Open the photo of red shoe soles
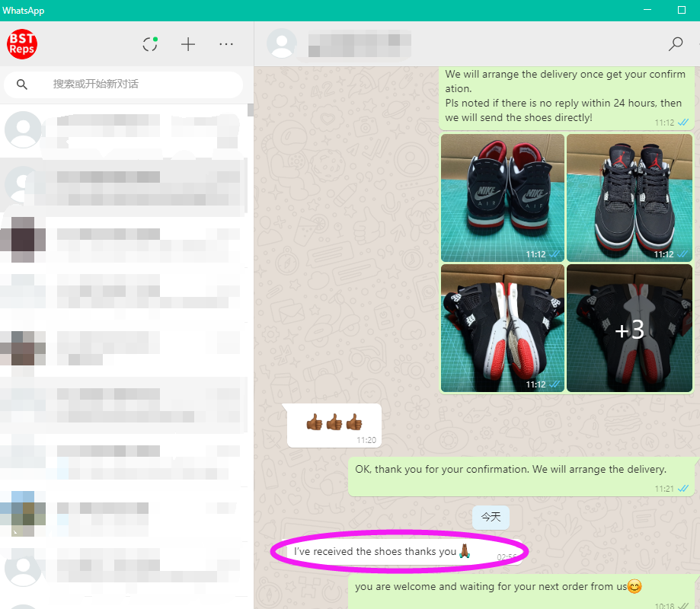 (502, 328)
